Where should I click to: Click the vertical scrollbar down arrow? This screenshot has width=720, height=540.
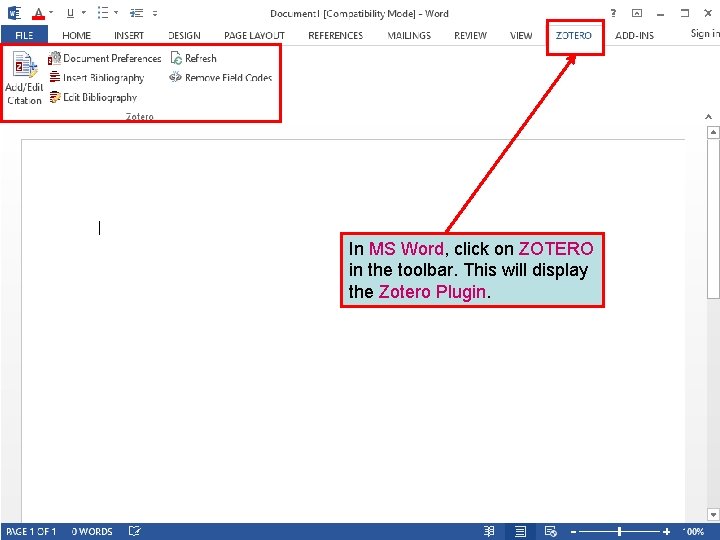pos(713,514)
